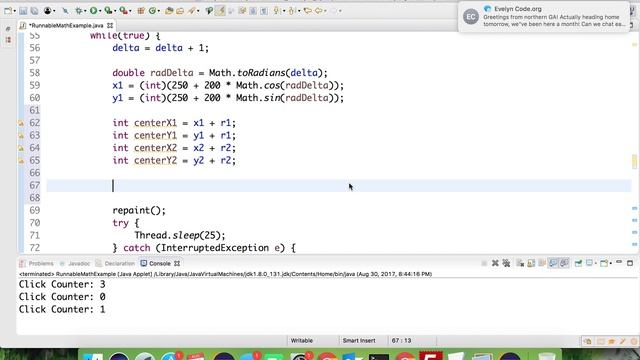This screenshot has width=640, height=360.
Task: Click the Remove Launch X icon in Console
Action: coord(495,263)
